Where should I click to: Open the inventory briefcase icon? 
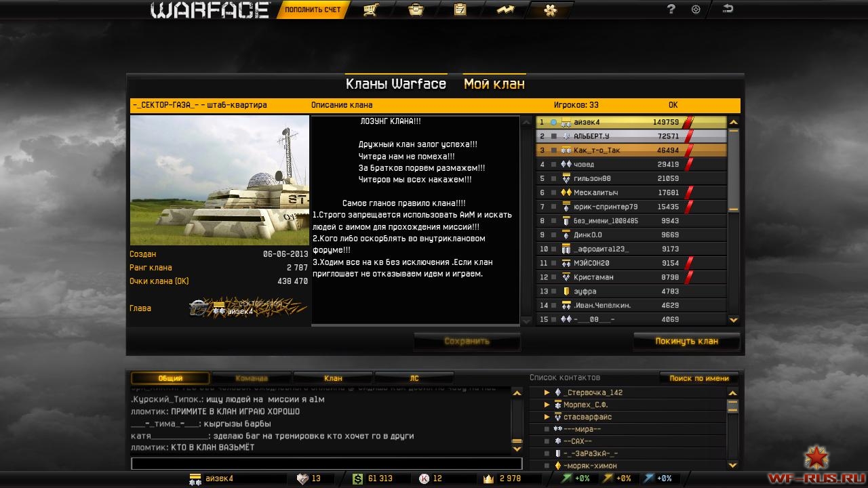[x=416, y=9]
